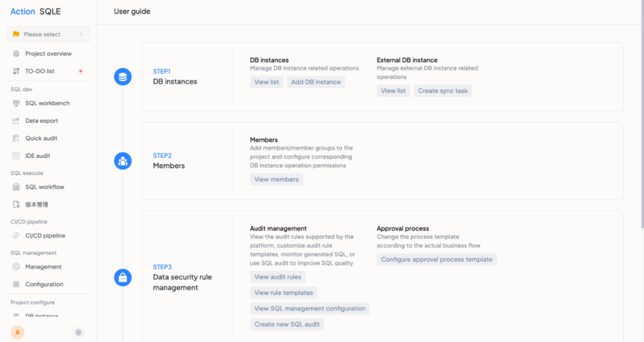The width and height of the screenshot is (644, 342).
Task: Click the STEP1 DB instances step circle
Action: (123, 77)
